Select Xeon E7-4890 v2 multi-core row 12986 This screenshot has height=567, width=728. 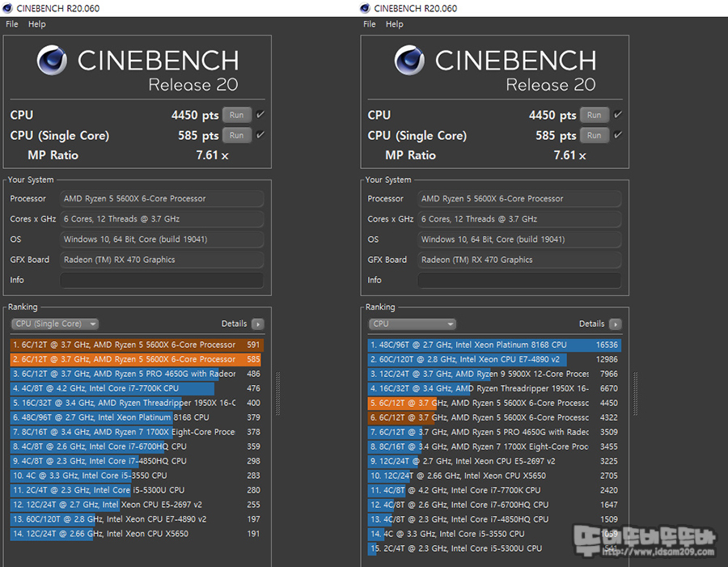tap(494, 359)
